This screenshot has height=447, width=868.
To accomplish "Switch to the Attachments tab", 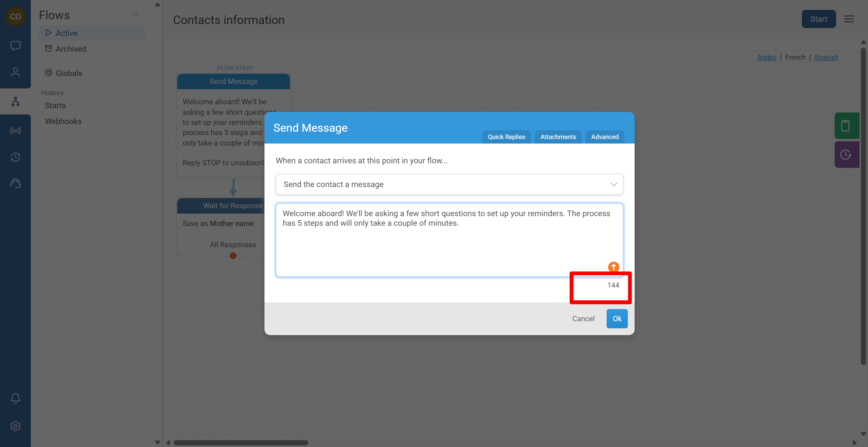I will click(x=558, y=137).
